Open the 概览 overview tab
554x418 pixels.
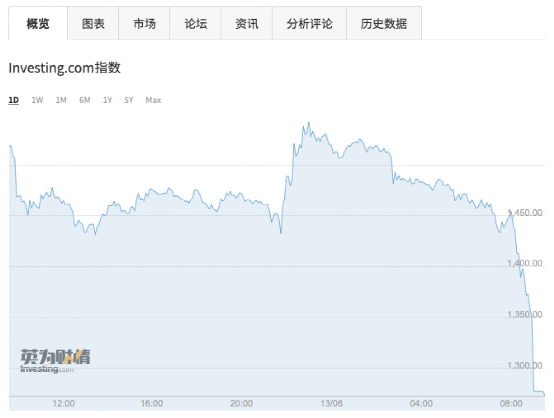coord(38,24)
